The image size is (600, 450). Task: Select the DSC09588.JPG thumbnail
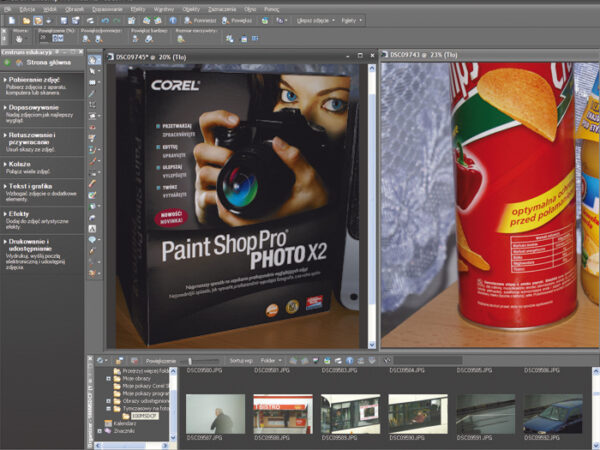pyautogui.click(x=283, y=413)
